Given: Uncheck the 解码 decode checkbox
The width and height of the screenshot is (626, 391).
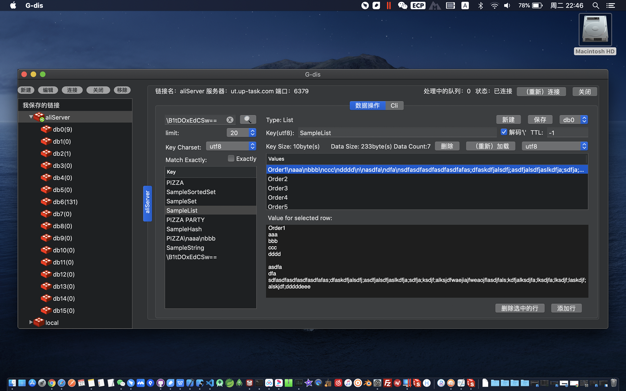Looking at the screenshot, I should tap(504, 132).
